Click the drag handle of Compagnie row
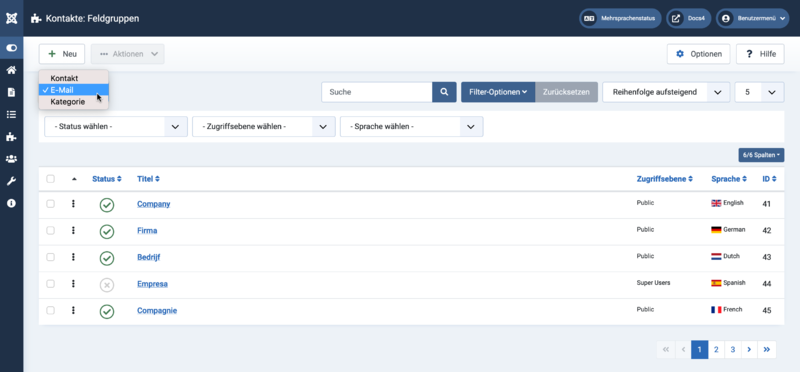800x372 pixels. pos(73,310)
